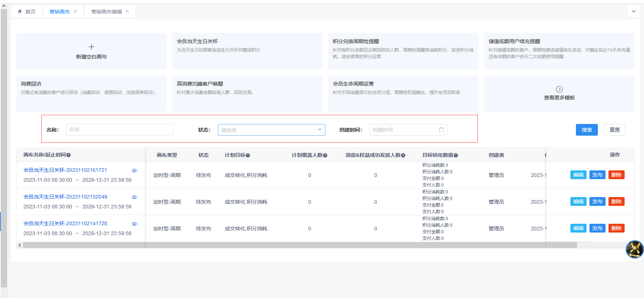Select the 高消费沉睡客户唤醒 template card

tap(247, 94)
